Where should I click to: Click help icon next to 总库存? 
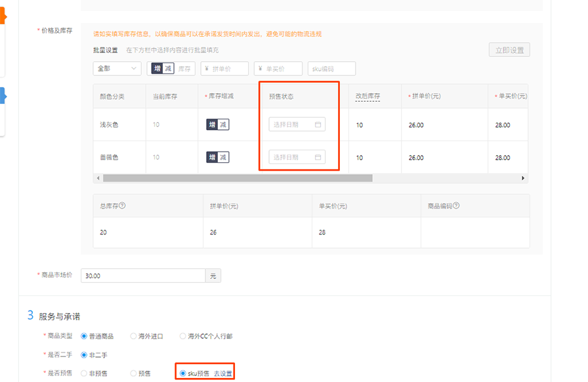[122, 205]
